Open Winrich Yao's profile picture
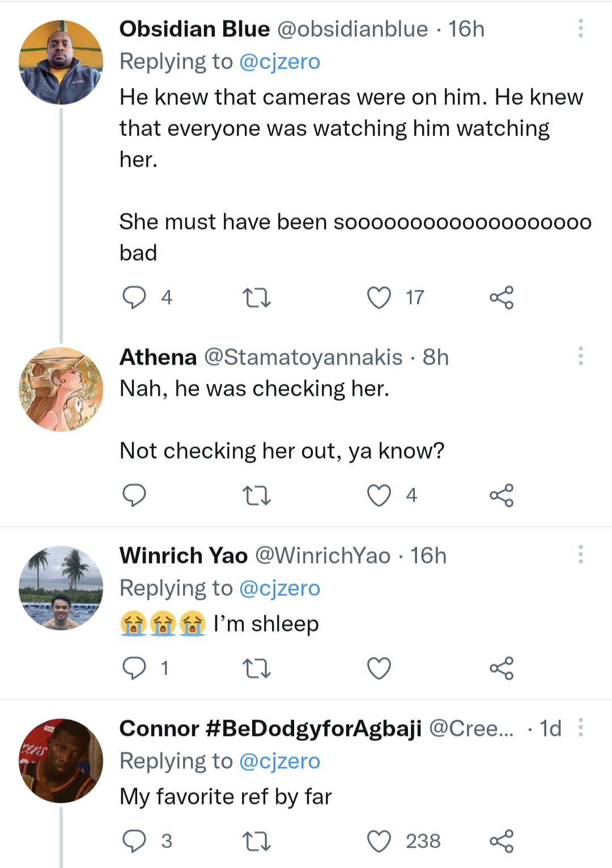The width and height of the screenshot is (612, 868). coord(61,588)
